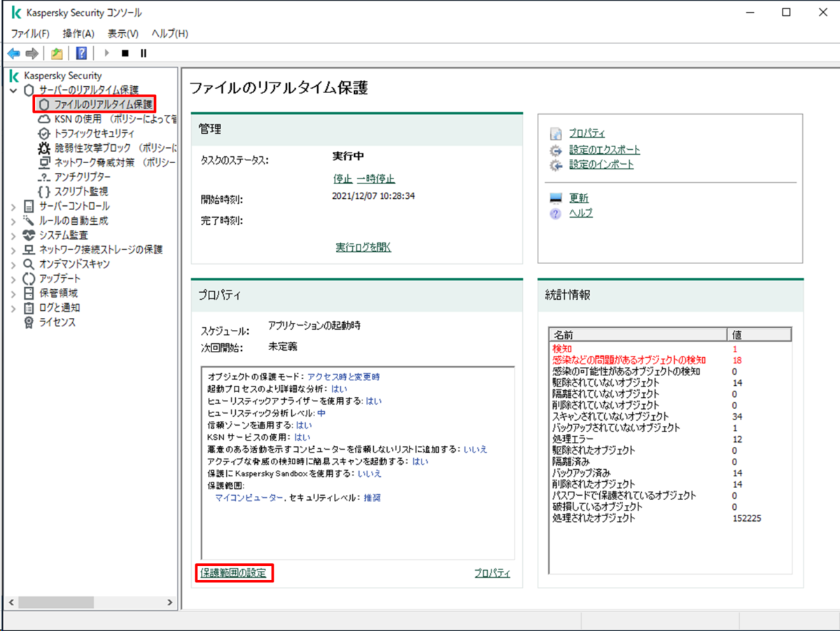Expand the ルールの自動生成 tree node

tap(13, 221)
